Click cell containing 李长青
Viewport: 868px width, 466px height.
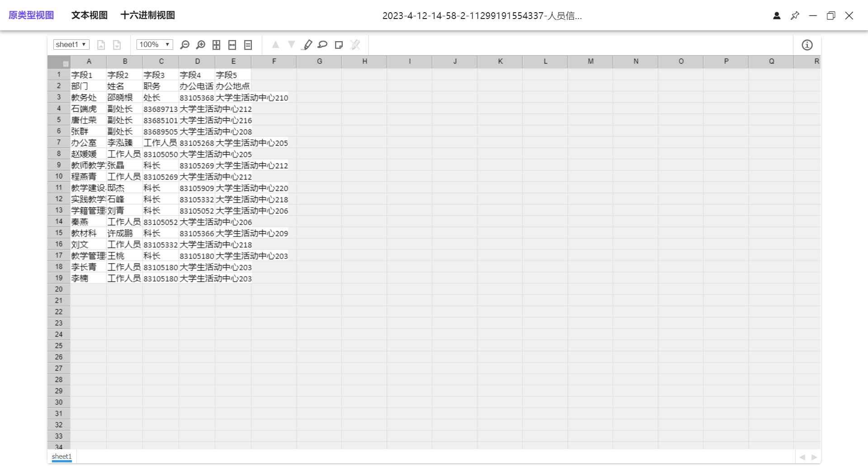point(89,267)
